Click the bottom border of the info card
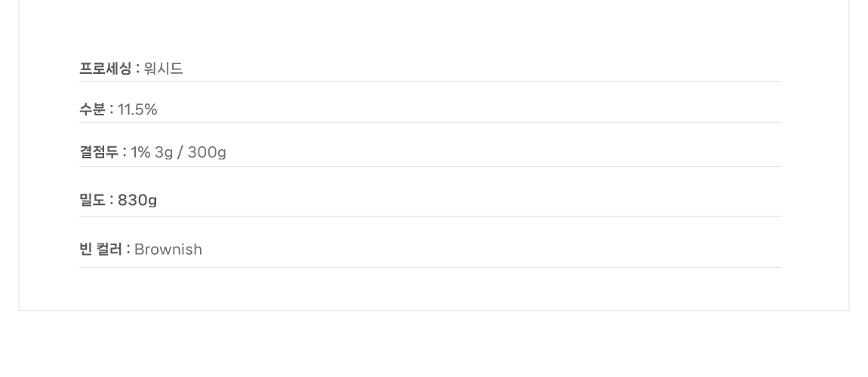 pyautogui.click(x=434, y=310)
